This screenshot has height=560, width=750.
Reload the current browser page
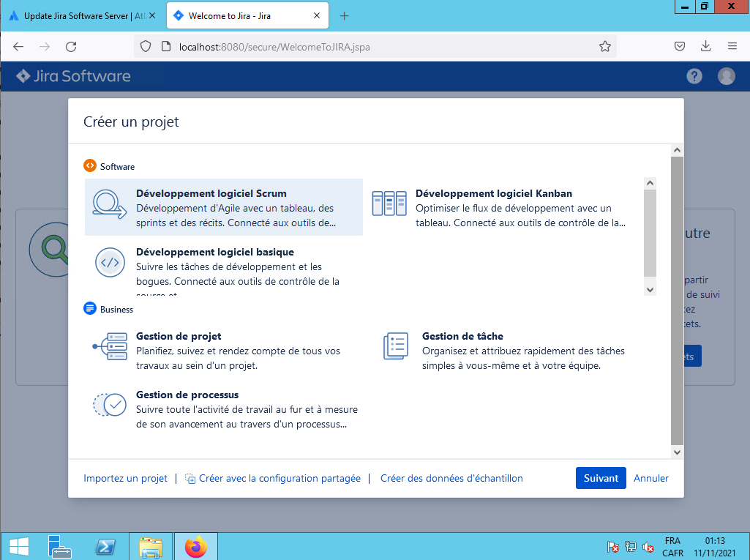[71, 46]
